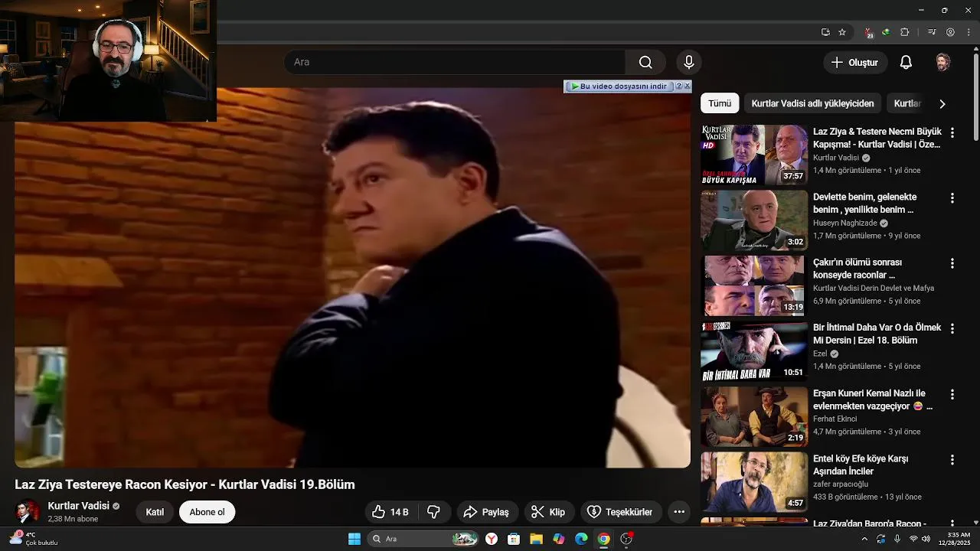Open the Kurtlar Vadisi channel avatar
Viewport: 980px width, 551px height.
coord(28,512)
